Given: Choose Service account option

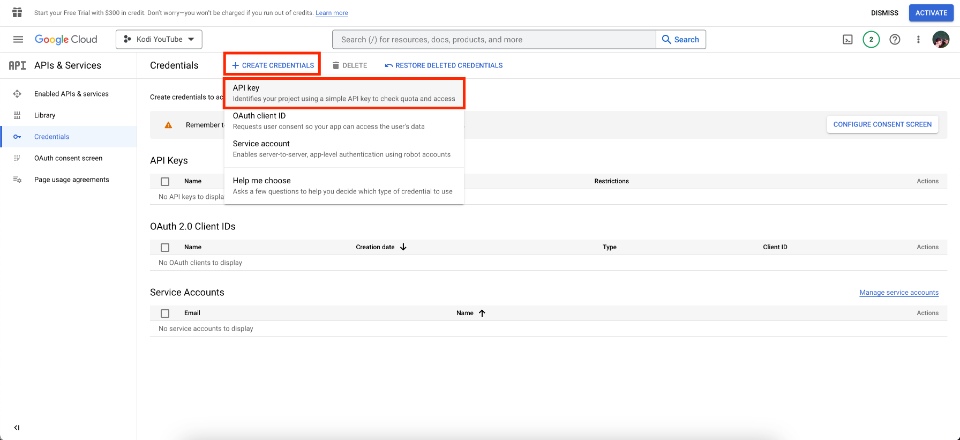Looking at the screenshot, I should click(x=344, y=149).
